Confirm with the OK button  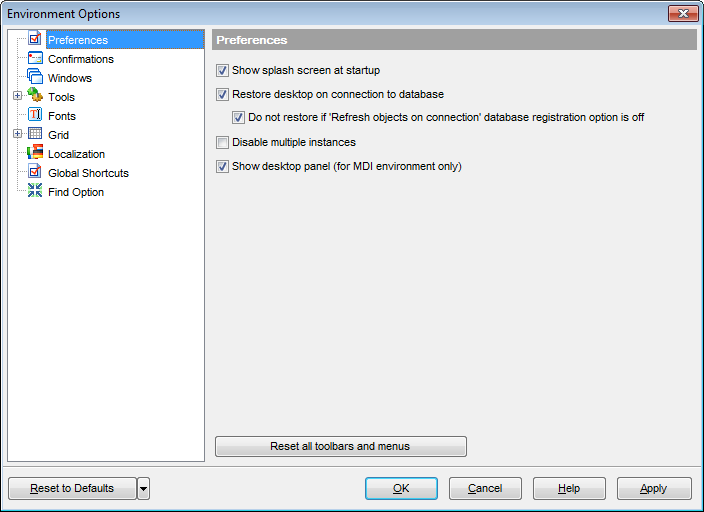point(401,489)
